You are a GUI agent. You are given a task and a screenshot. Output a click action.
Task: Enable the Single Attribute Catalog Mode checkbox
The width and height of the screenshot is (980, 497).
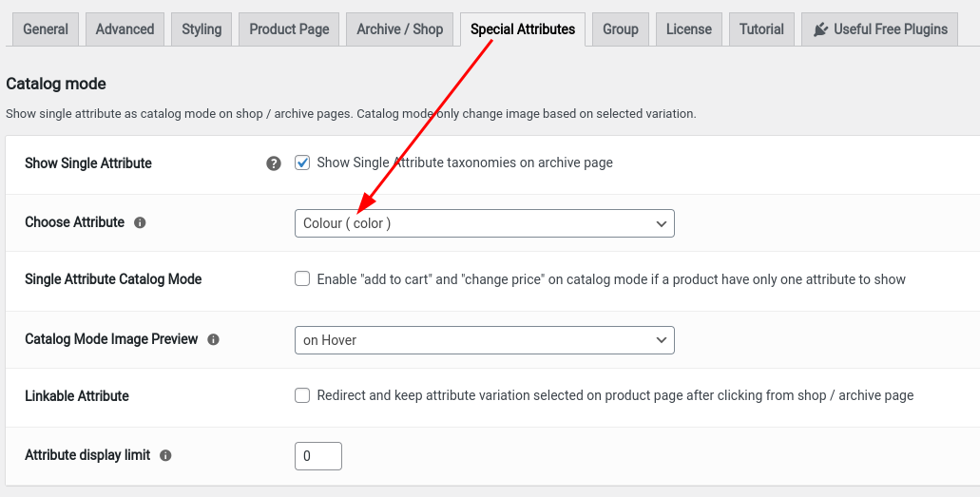click(302, 278)
